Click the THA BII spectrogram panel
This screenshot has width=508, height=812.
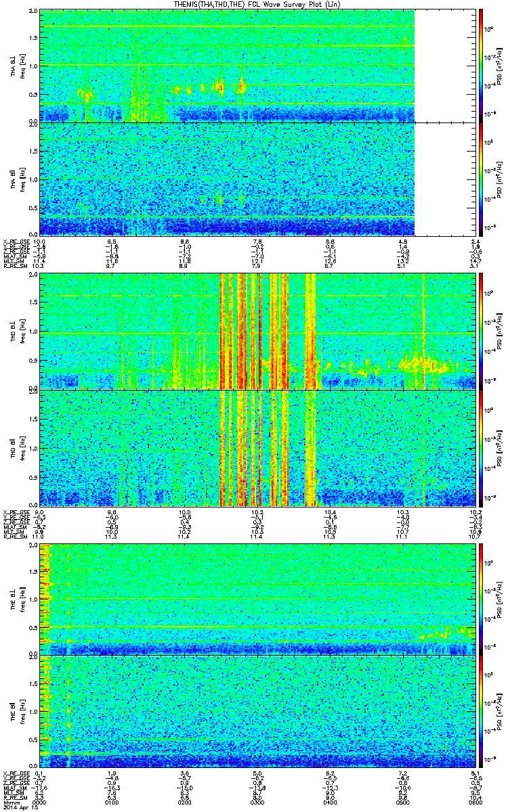tap(256, 179)
